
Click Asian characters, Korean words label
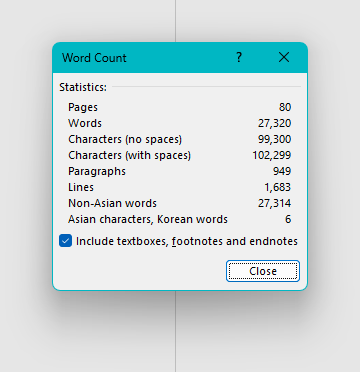pyautogui.click(x=148, y=219)
